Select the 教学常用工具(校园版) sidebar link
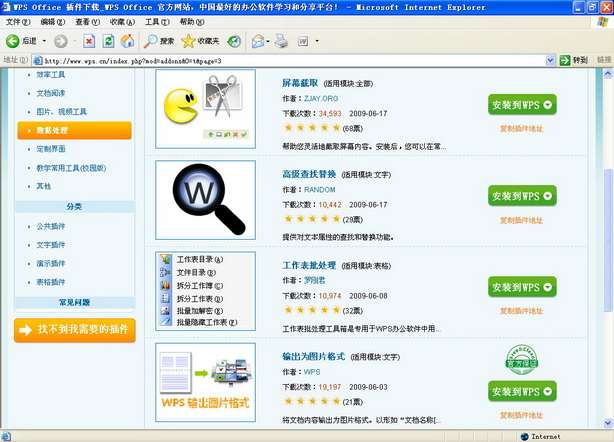 coord(71,168)
